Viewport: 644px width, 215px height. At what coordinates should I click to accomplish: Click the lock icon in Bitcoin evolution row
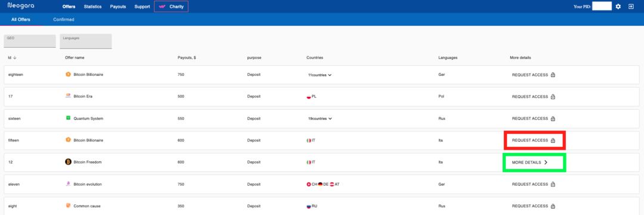(x=553, y=184)
